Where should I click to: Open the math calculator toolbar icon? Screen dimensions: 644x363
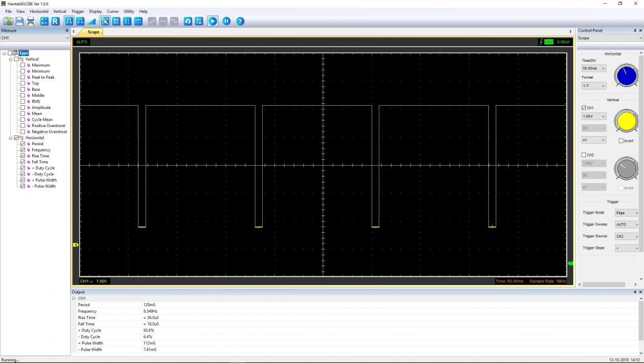[x=44, y=21]
